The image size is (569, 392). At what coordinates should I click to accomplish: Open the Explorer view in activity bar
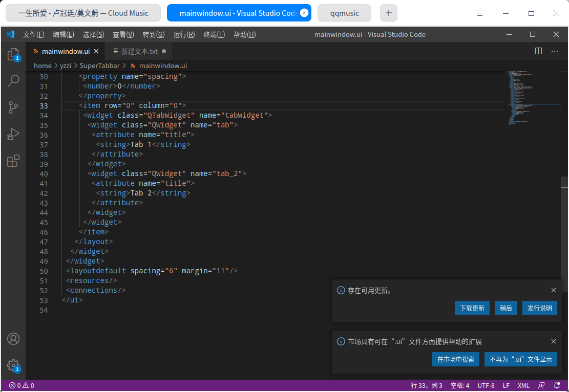[13, 54]
